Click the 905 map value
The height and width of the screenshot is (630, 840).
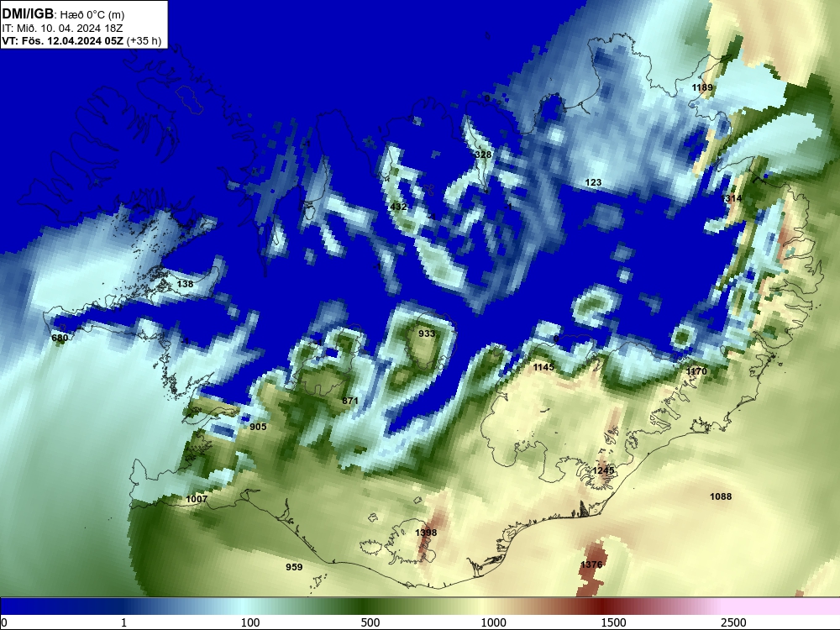click(258, 427)
